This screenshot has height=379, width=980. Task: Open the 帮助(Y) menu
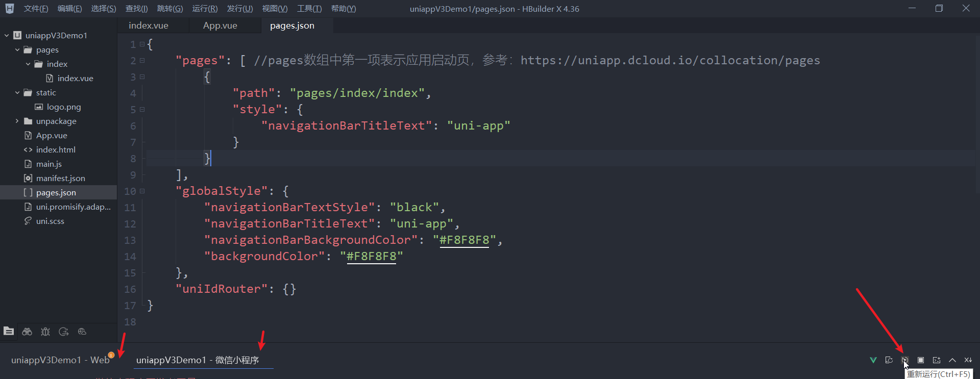point(344,9)
